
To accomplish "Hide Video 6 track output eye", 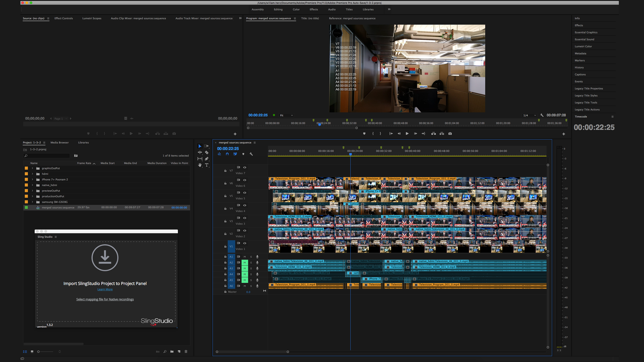I will (245, 180).
